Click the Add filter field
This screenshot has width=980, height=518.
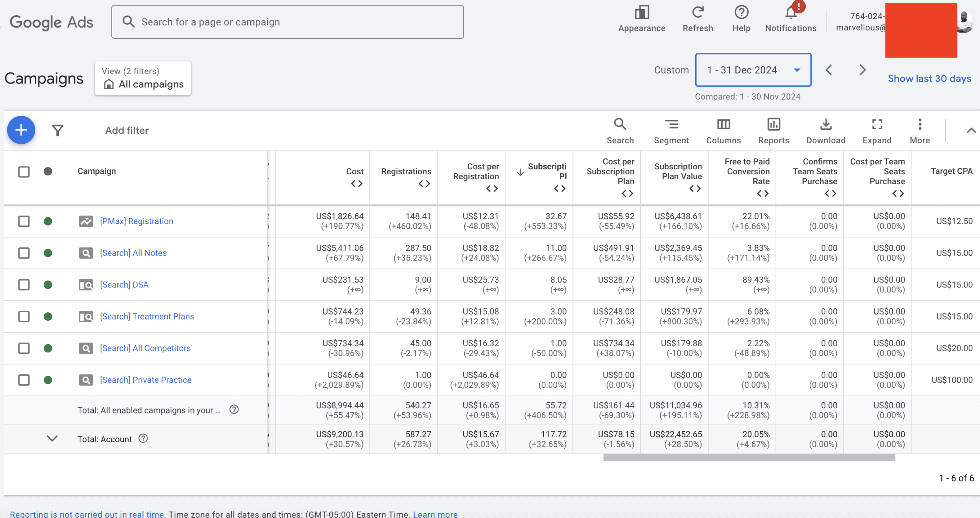127,130
